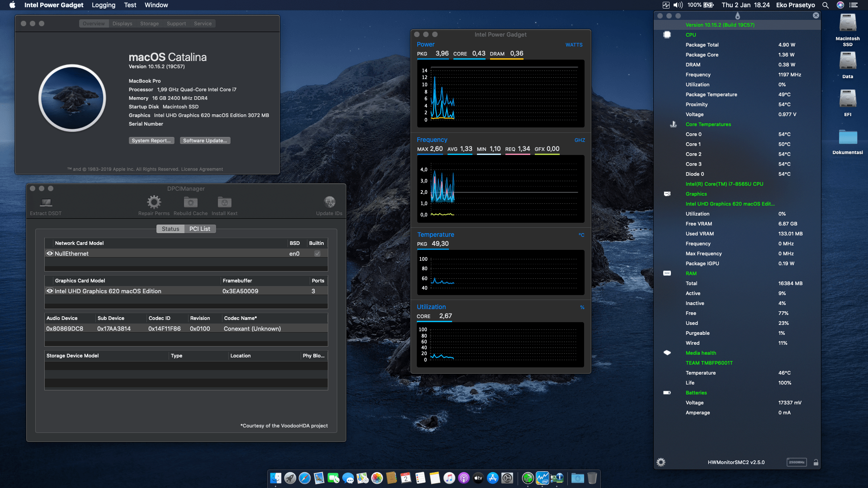Viewport: 868px width, 488px height.
Task: Toggle eye icon beside Intel UHD Graphics 620 row
Action: (50, 291)
